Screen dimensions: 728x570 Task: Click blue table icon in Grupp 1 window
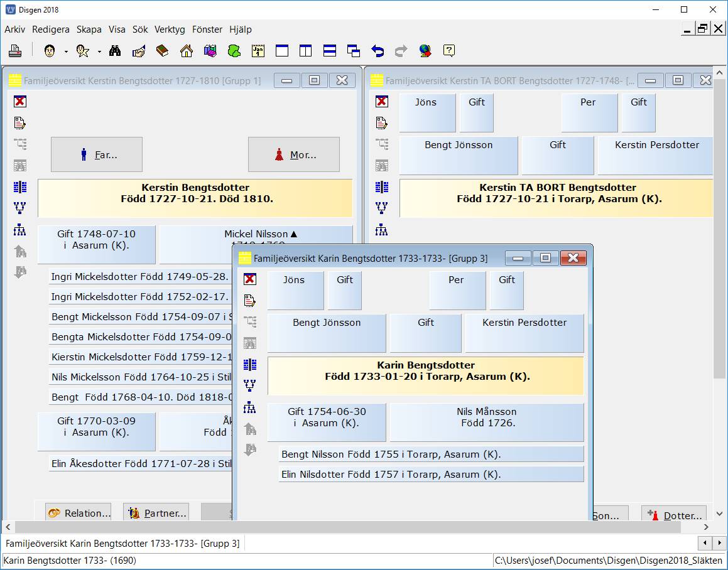tap(20, 187)
